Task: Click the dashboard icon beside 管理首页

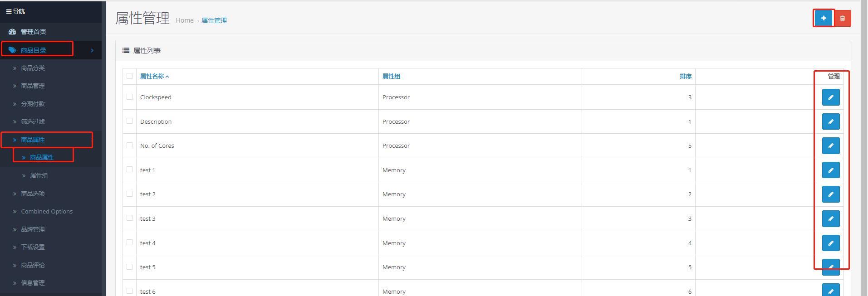Action: [x=12, y=32]
